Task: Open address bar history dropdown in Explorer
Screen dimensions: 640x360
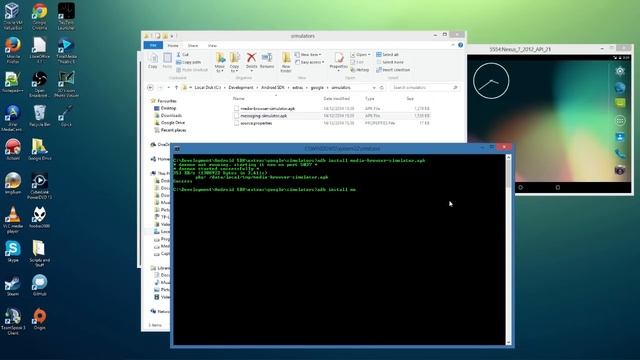Action: [x=374, y=87]
